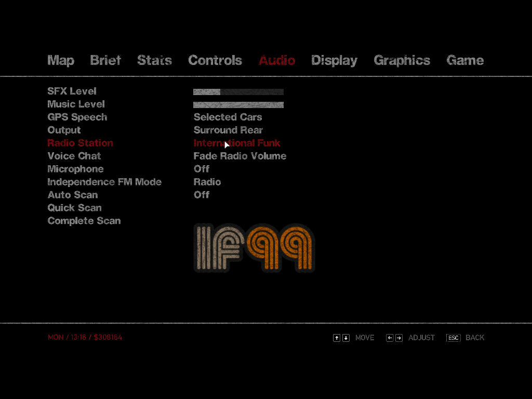
Task: Change the Fade Radio Volume value
Action: [x=240, y=156]
